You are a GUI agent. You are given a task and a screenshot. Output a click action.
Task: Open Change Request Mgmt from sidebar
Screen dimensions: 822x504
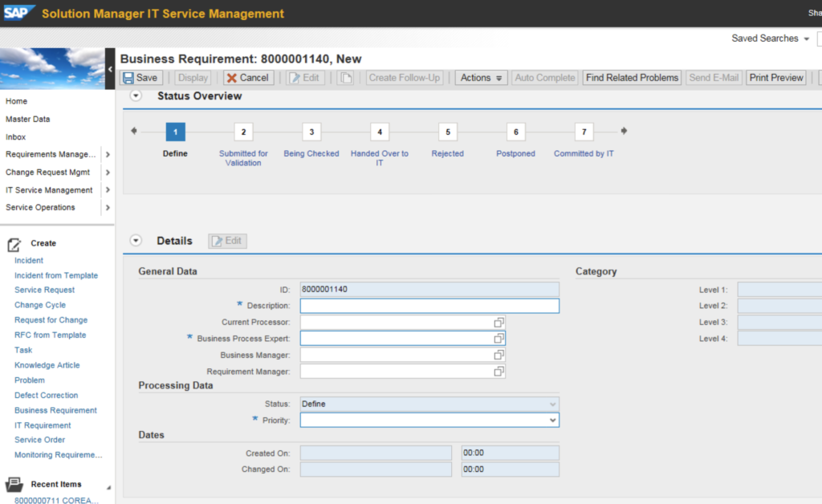pos(47,173)
